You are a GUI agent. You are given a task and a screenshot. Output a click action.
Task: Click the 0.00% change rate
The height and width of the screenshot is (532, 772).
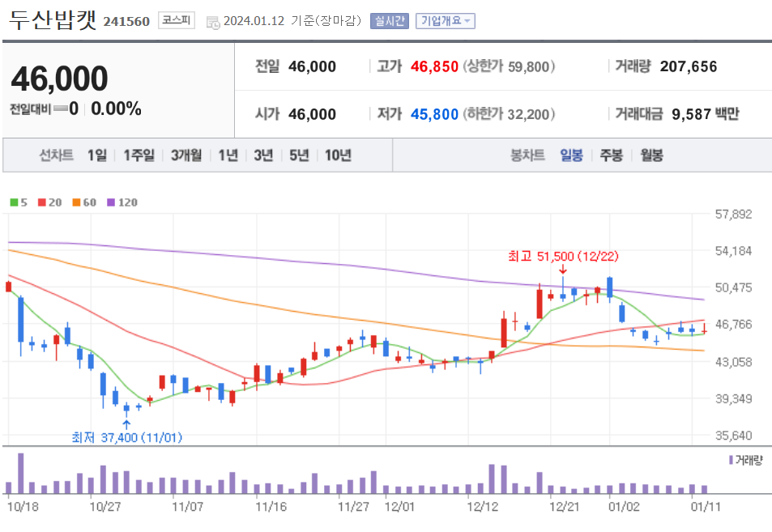116,109
